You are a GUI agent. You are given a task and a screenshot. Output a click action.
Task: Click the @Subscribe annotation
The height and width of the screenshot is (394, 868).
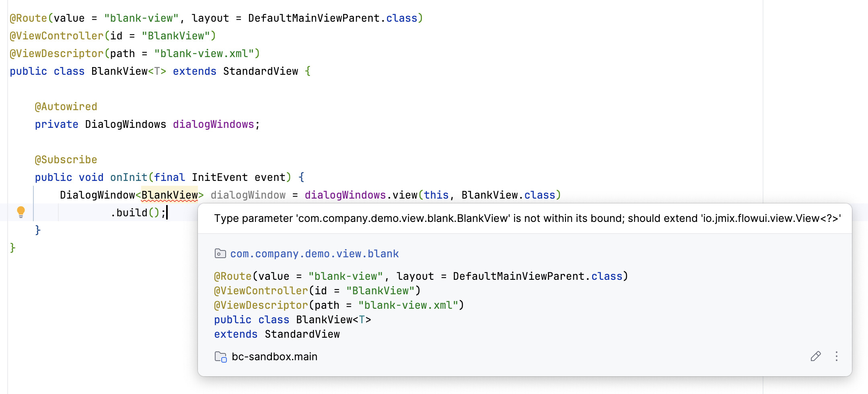point(66,160)
